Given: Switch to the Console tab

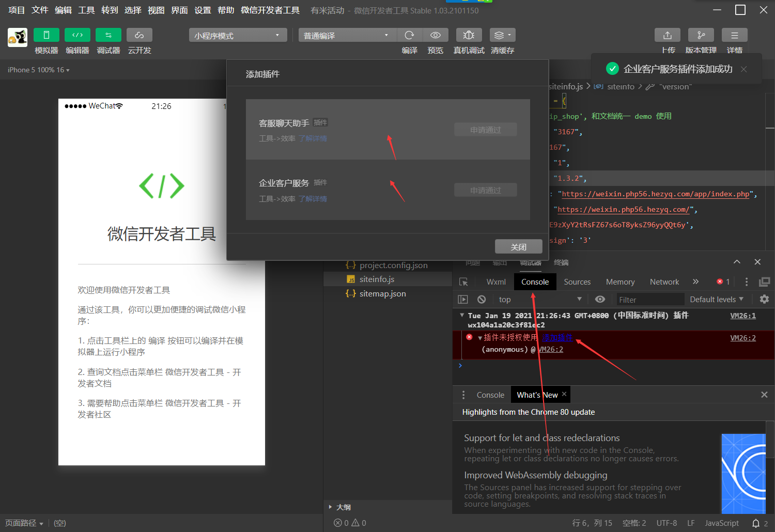Looking at the screenshot, I should coord(535,282).
